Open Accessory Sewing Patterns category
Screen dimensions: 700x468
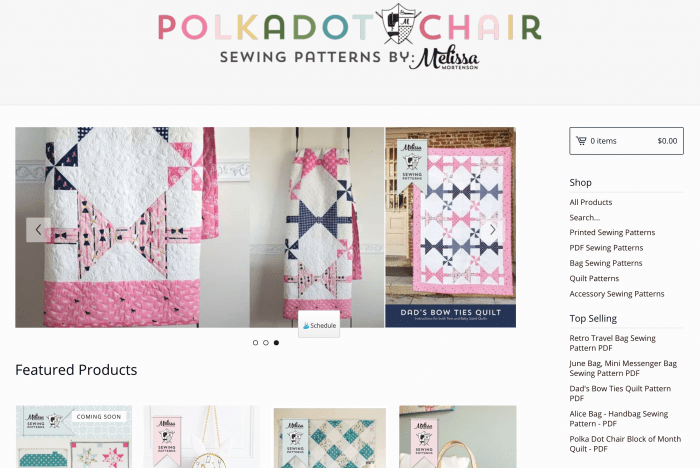point(617,294)
